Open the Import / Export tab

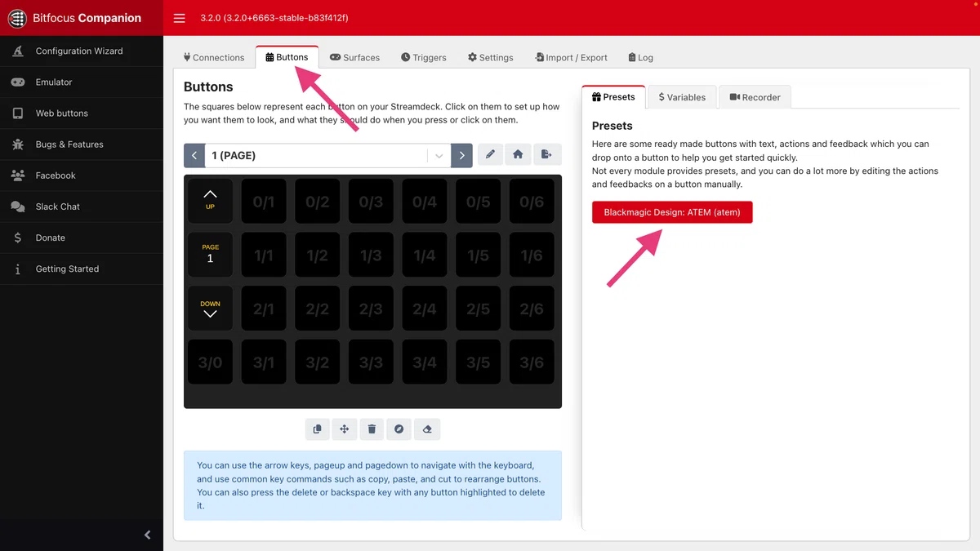pyautogui.click(x=572, y=57)
